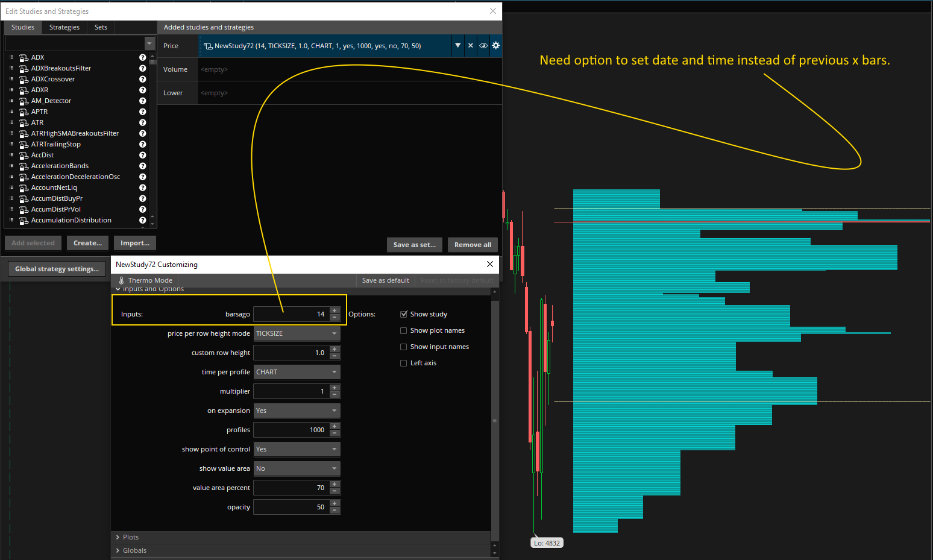Remove NewStudy72 using the X icon
This screenshot has width=933, height=560.
click(x=471, y=46)
